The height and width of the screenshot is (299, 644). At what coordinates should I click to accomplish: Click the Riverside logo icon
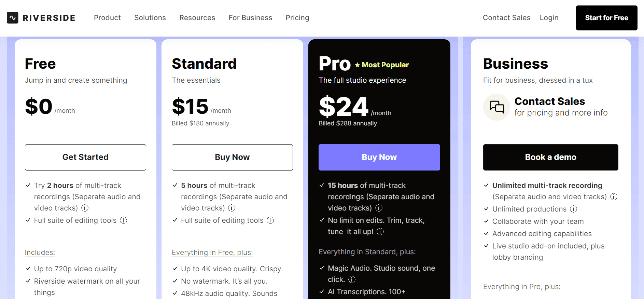(13, 18)
